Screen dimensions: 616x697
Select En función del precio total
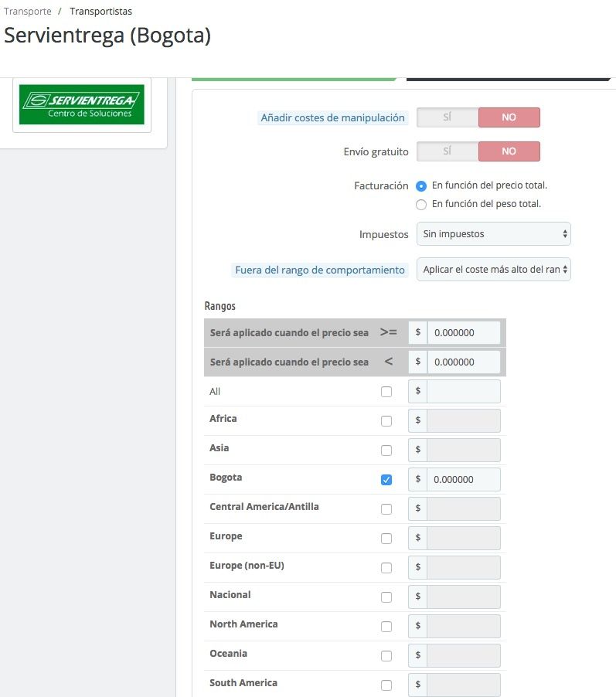pos(420,185)
